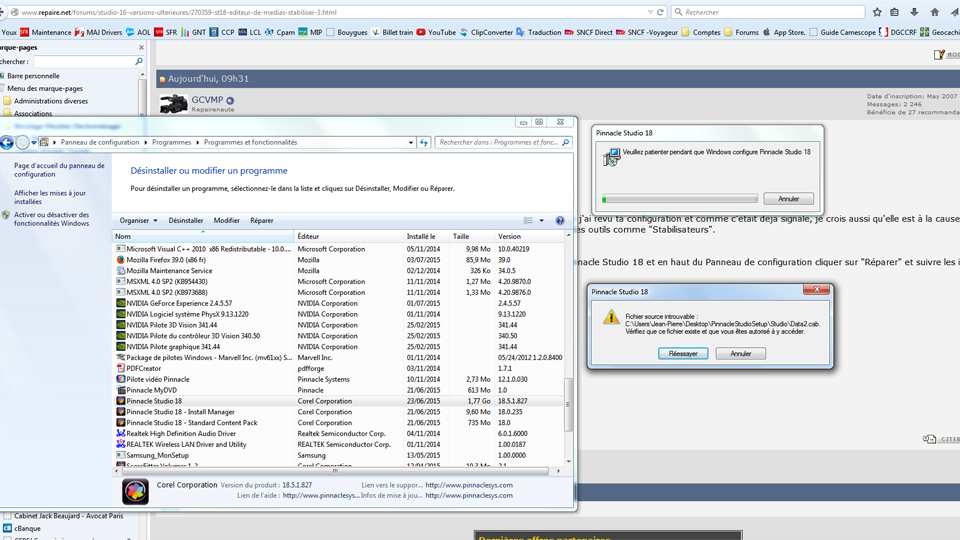Select the PDFCreator program entry
960x540 pixels.
click(339, 369)
